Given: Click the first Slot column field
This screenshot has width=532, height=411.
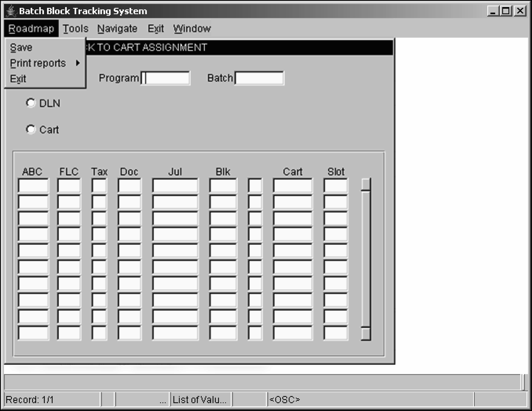Looking at the screenshot, I should click(335, 185).
